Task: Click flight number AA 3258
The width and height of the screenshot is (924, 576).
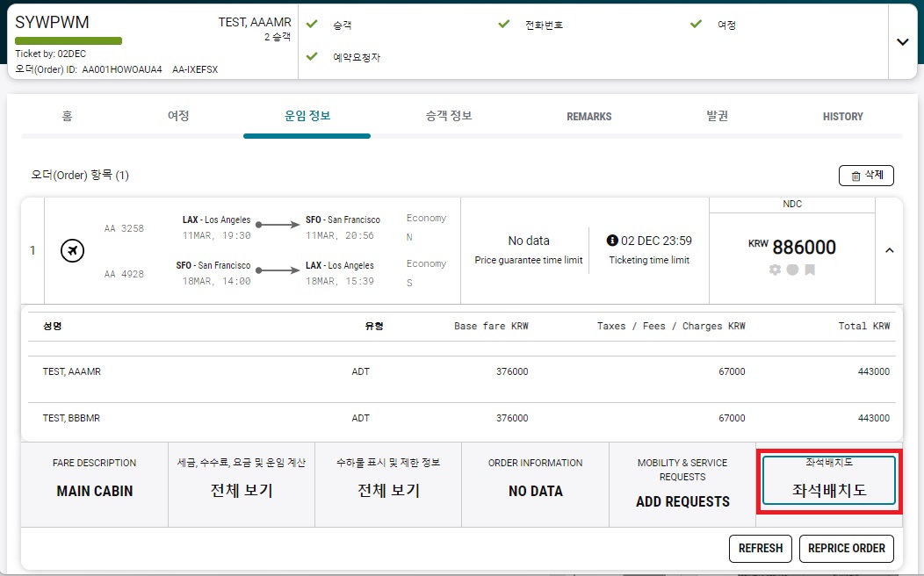Action: click(124, 228)
